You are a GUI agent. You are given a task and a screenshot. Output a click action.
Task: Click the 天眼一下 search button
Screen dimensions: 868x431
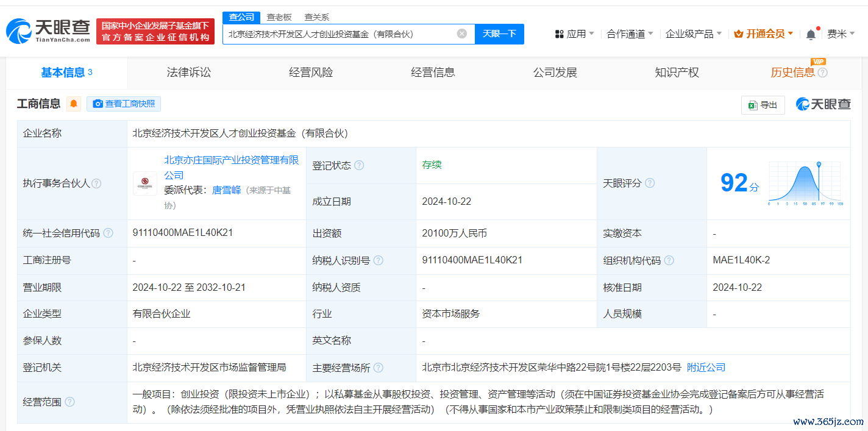coord(499,34)
